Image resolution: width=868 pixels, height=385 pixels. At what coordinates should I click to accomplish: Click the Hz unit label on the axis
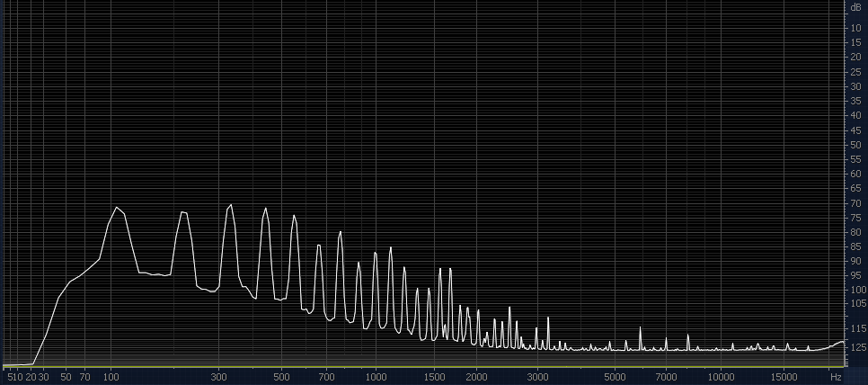point(836,376)
